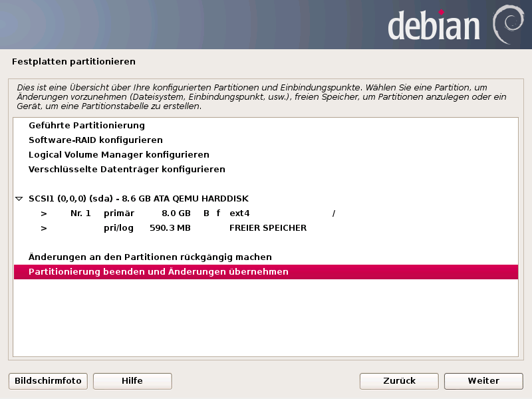
Task: Select Partitionierung beenden und Änderungen übernehmen
Action: click(158, 272)
